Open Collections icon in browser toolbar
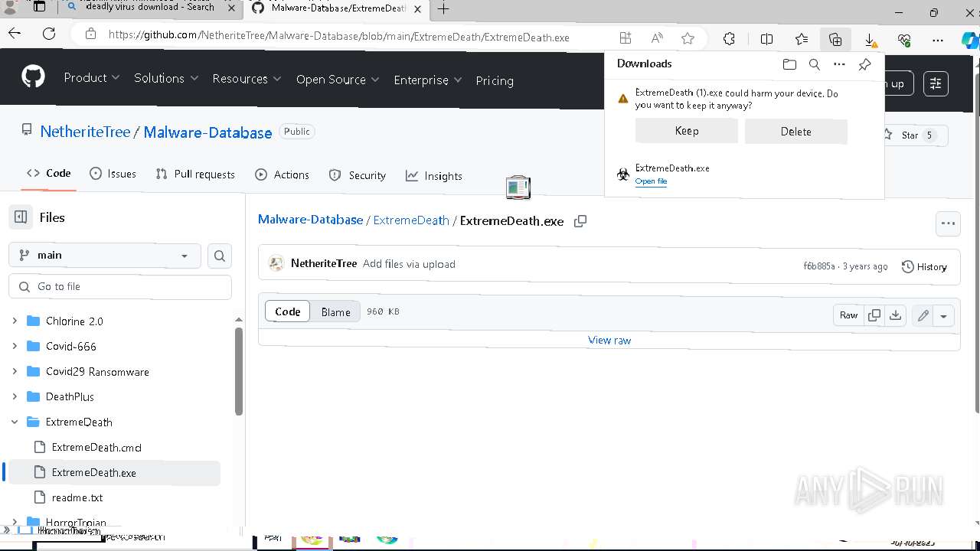 pos(835,39)
